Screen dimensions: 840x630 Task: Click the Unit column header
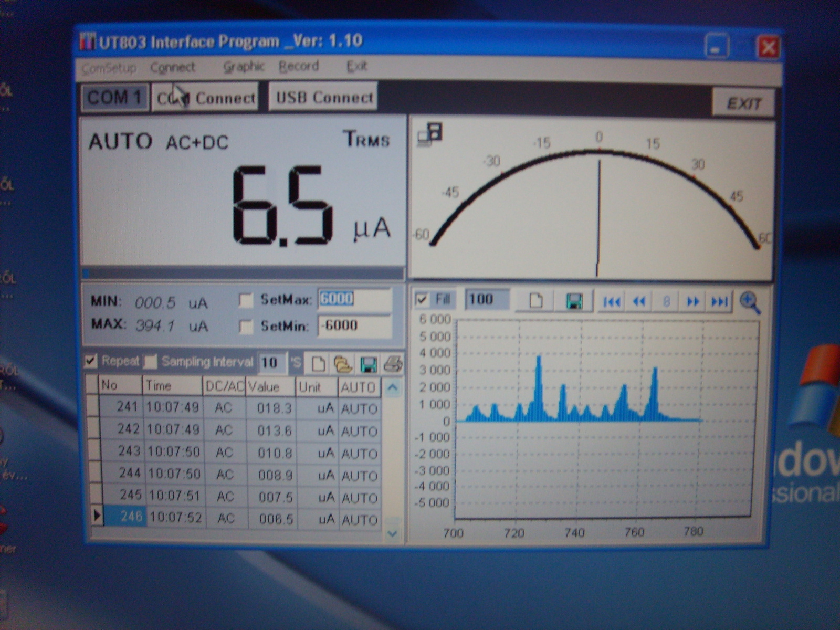tap(317, 387)
